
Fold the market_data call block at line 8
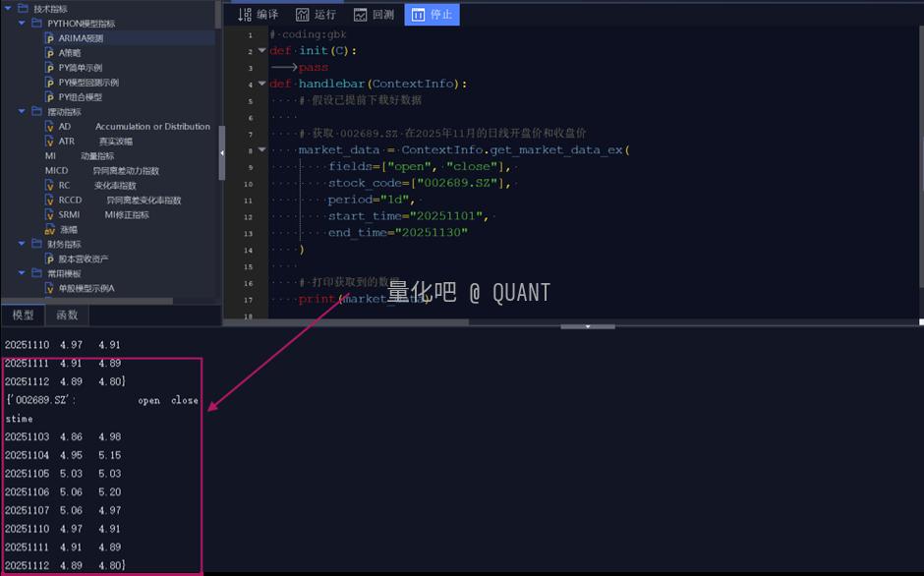click(x=261, y=150)
